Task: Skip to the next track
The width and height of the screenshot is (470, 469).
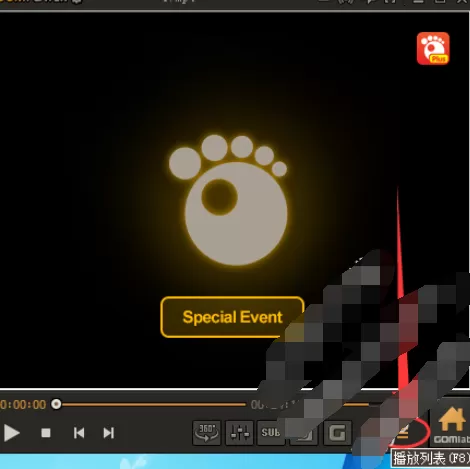Action: (x=109, y=433)
